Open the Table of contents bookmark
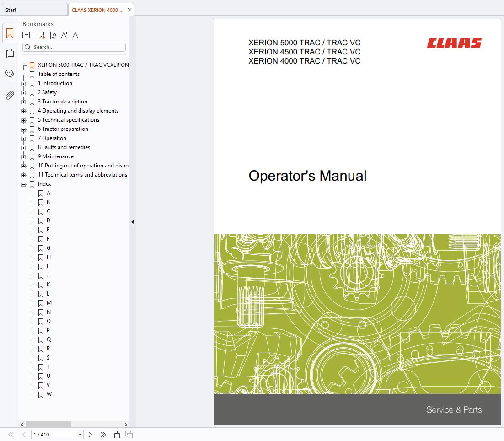This screenshot has height=441, width=504. 59,74
